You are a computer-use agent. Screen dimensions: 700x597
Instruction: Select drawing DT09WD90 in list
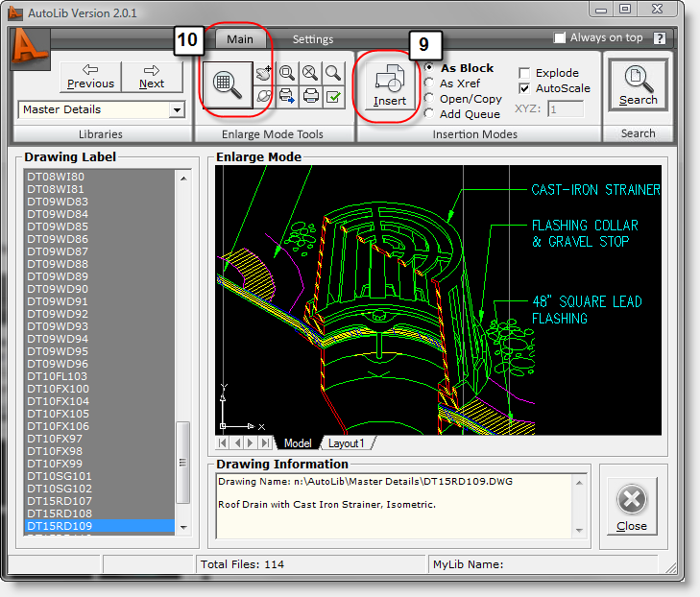click(101, 289)
